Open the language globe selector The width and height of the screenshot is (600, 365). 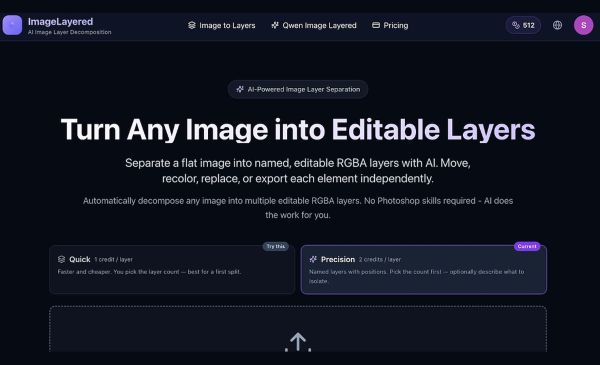(x=558, y=25)
